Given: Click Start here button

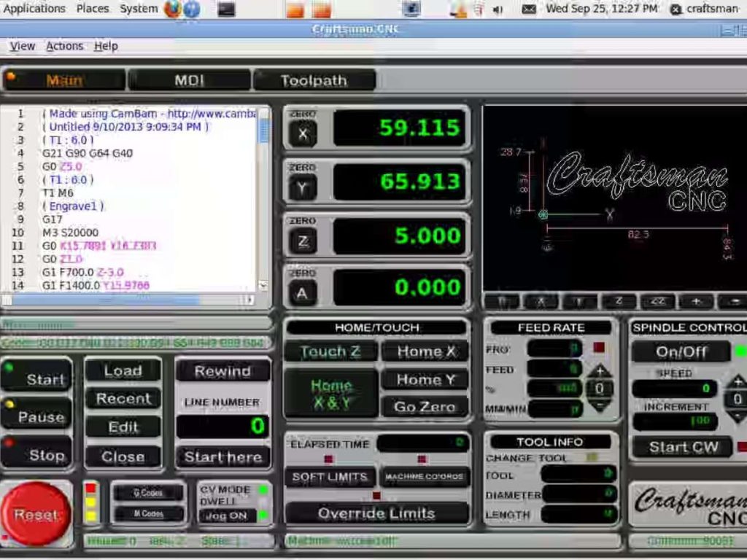Looking at the screenshot, I should click(223, 456).
